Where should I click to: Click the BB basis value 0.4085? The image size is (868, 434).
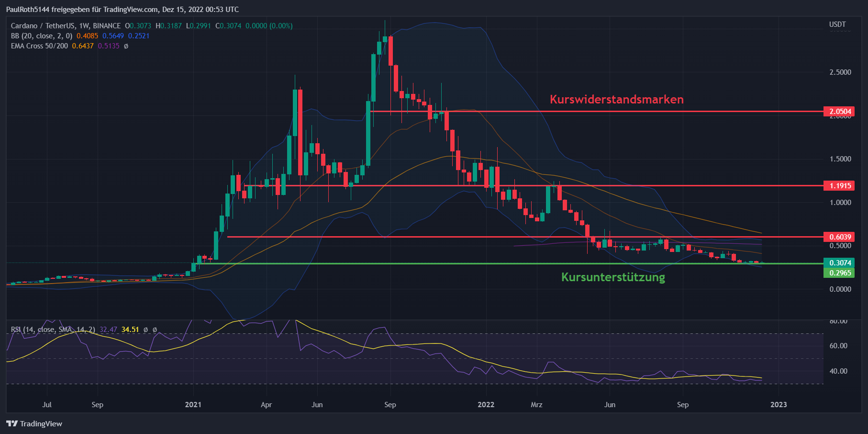click(x=87, y=36)
